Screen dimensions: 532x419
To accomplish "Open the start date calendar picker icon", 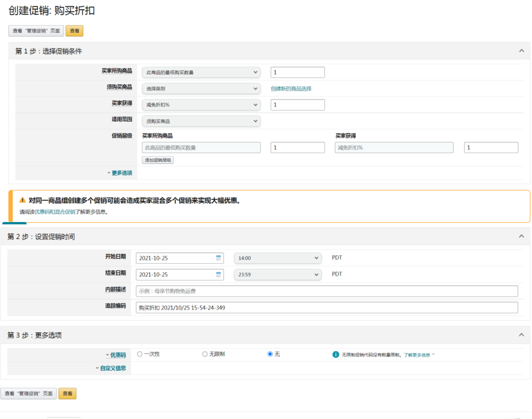I will point(218,258).
